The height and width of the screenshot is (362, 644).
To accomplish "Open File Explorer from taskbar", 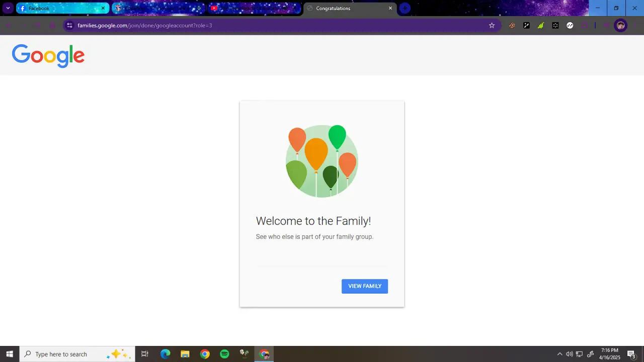I will (x=185, y=354).
